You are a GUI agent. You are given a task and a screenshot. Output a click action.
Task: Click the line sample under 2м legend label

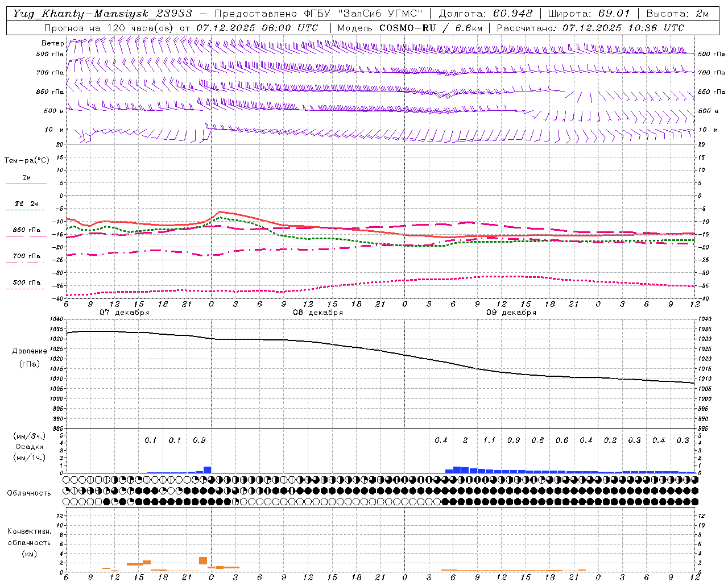tap(27, 184)
